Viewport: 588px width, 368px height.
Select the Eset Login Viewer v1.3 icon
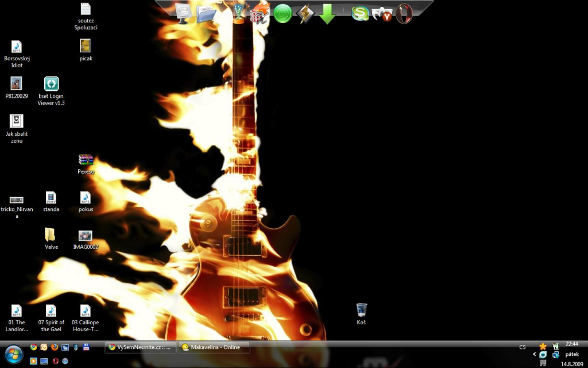(51, 91)
